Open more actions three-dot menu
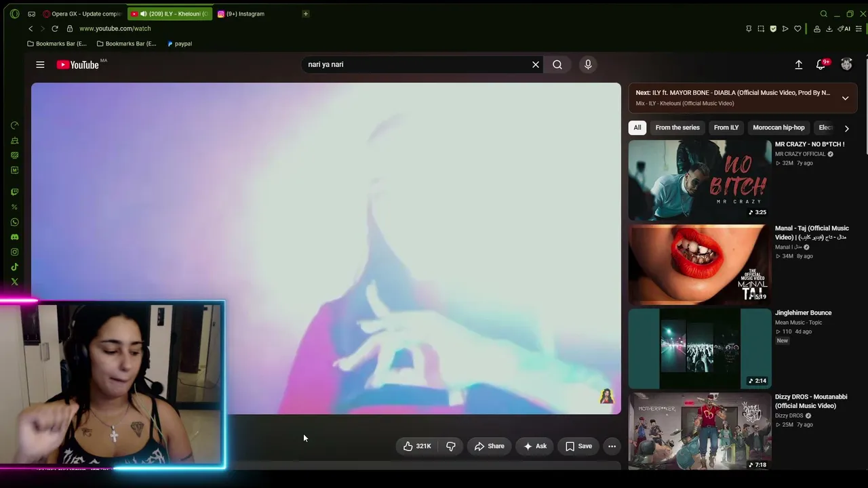 click(612, 446)
